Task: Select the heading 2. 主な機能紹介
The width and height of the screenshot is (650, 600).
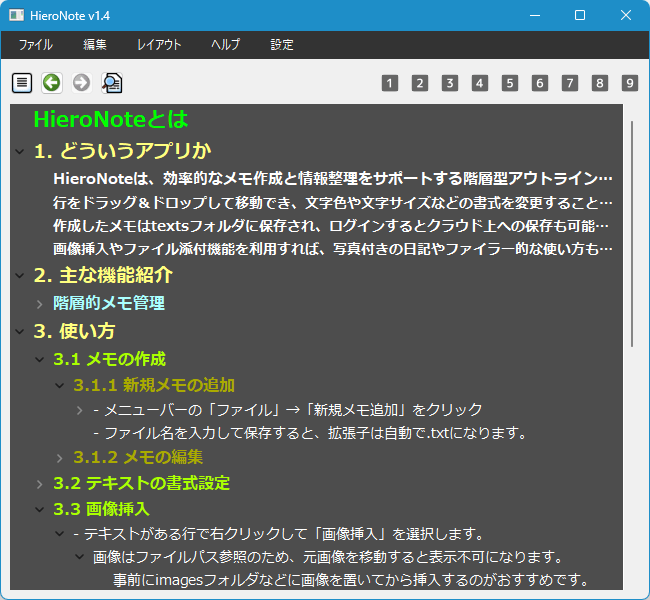Action: [x=103, y=275]
